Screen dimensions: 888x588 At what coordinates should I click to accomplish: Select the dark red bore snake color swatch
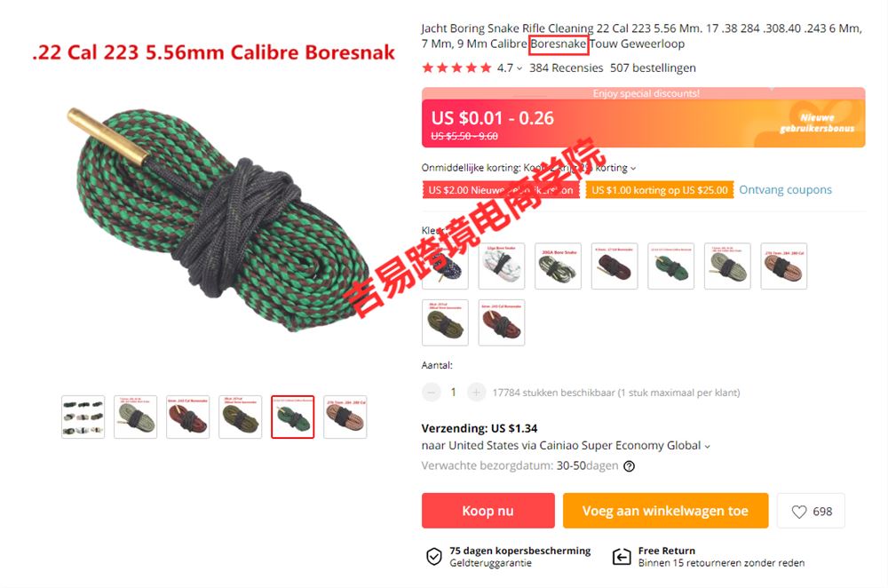[614, 266]
